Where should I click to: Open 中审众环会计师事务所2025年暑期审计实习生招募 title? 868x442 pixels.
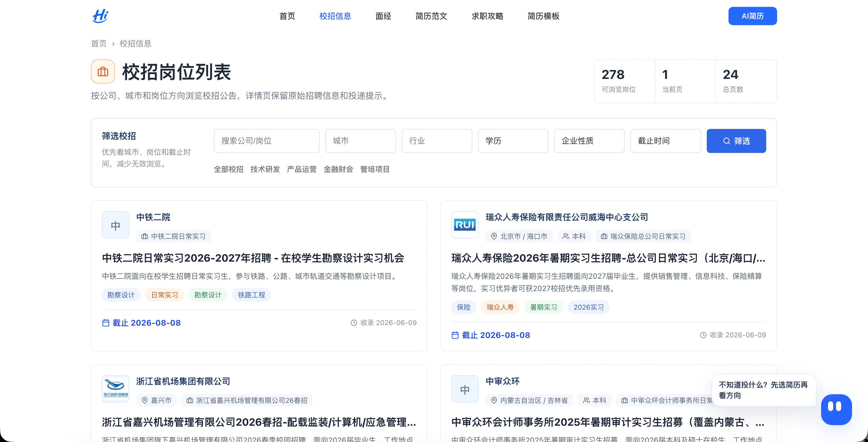(x=608, y=422)
